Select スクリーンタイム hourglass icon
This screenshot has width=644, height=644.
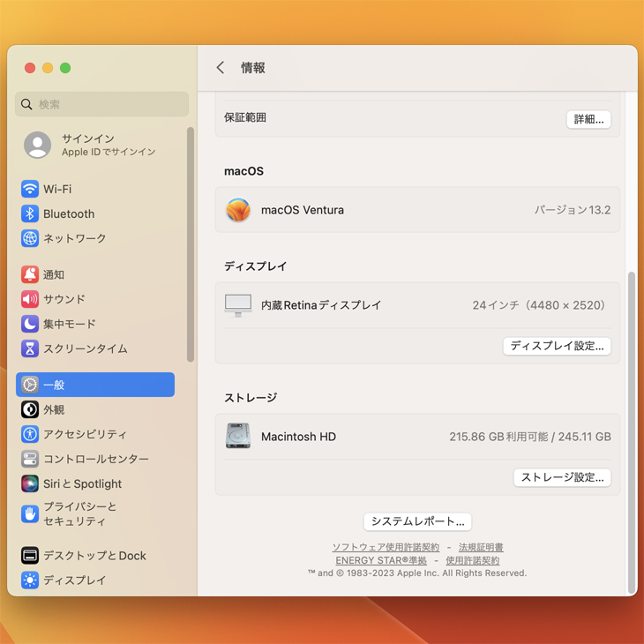(30, 348)
